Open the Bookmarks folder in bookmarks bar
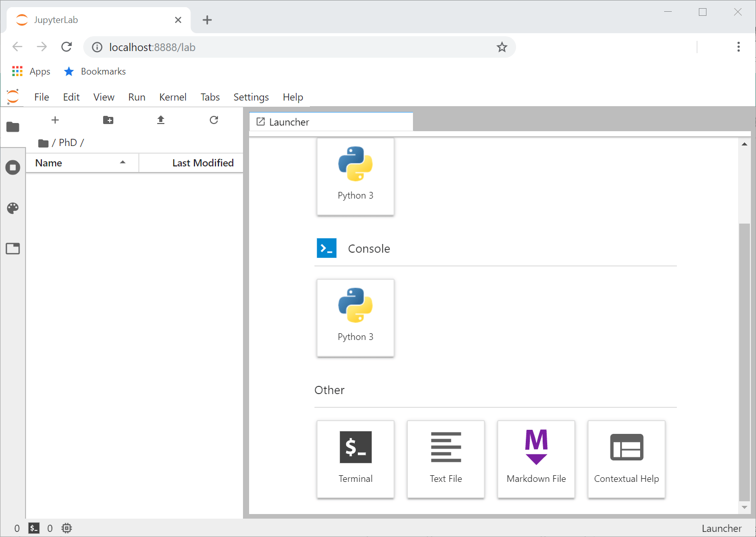This screenshot has height=537, width=756. pyautogui.click(x=95, y=71)
